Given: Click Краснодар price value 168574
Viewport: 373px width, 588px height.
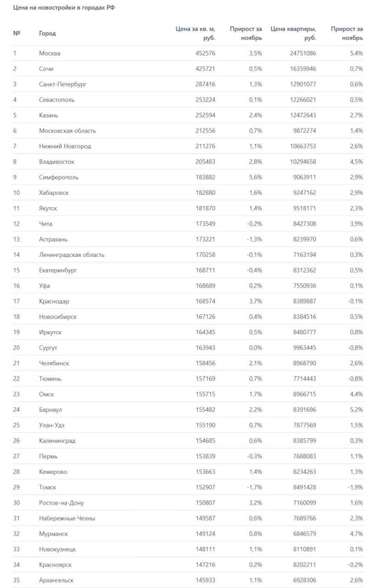Looking at the screenshot, I should pos(204,301).
